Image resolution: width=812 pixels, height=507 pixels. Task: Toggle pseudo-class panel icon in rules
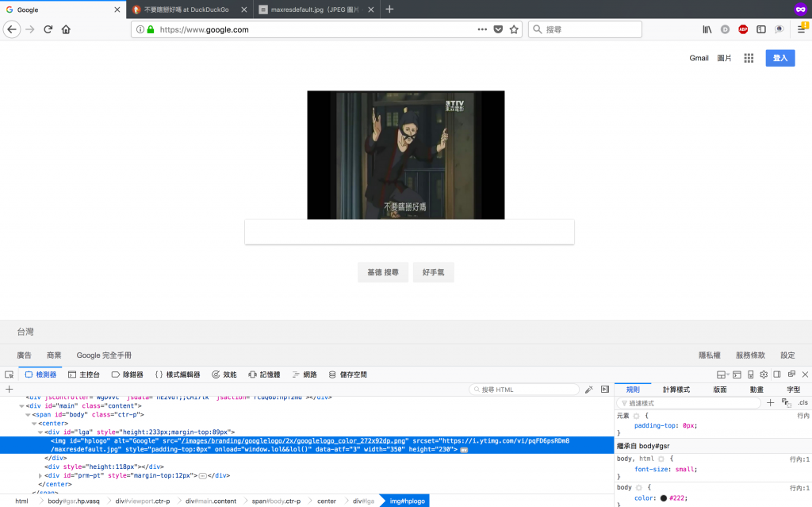(786, 403)
